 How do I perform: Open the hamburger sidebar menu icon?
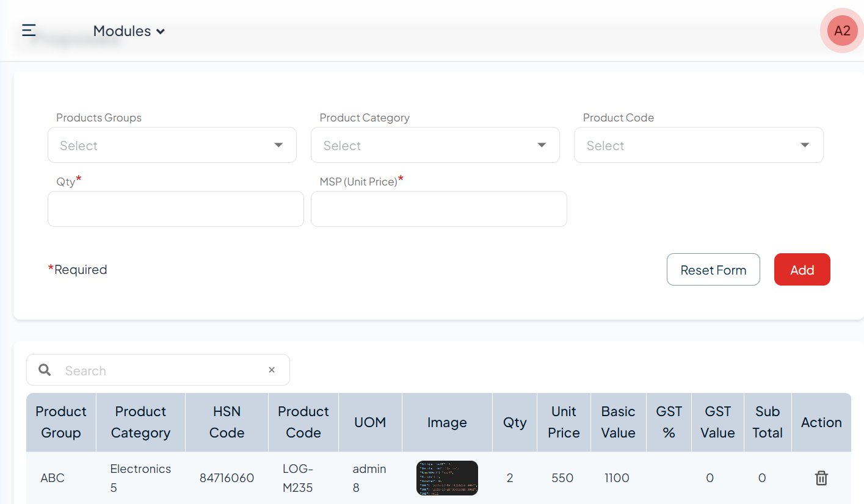point(29,31)
